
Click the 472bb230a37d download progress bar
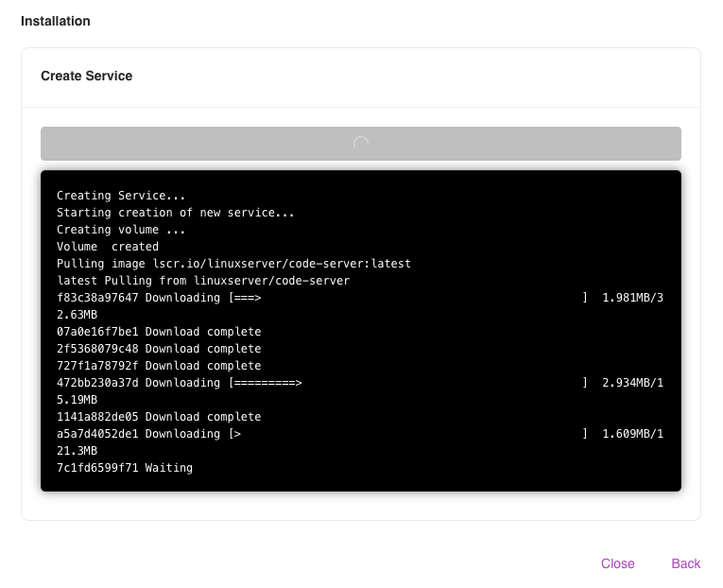click(x=408, y=383)
